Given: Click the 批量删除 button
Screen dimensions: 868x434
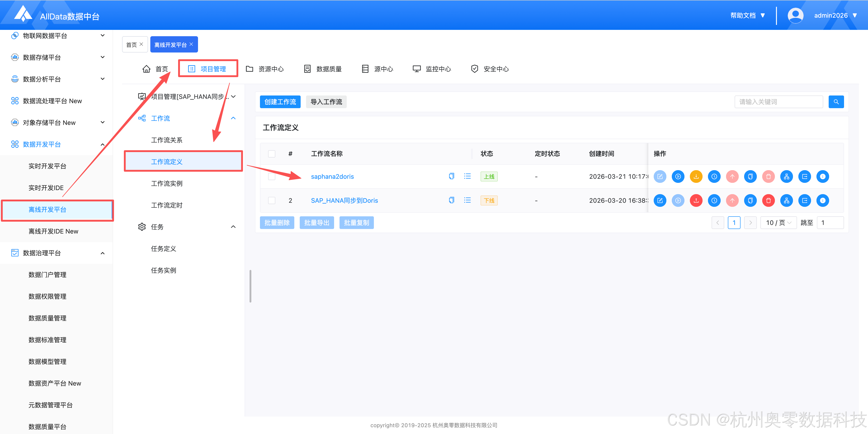Looking at the screenshot, I should (x=277, y=223).
